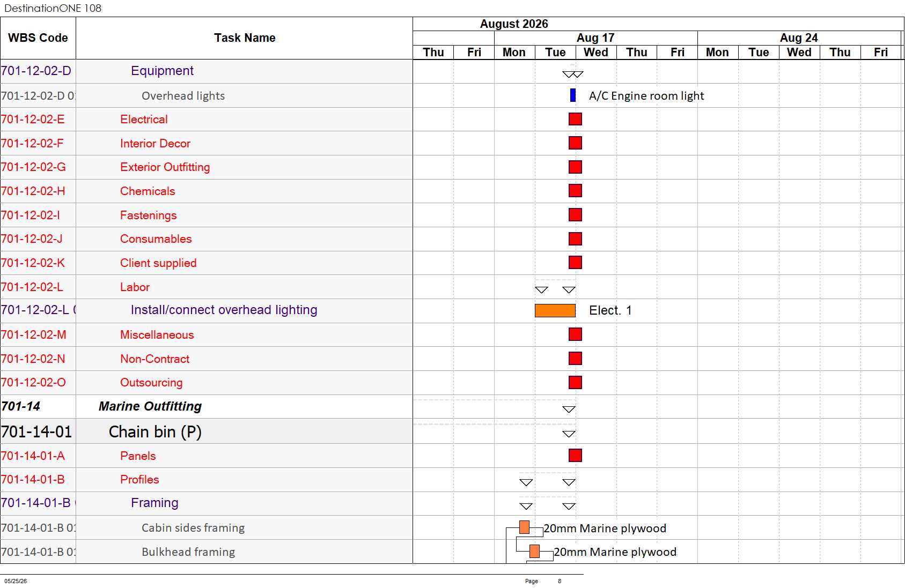
Task: Click the blue Overhead lights task bar
Action: (573, 95)
